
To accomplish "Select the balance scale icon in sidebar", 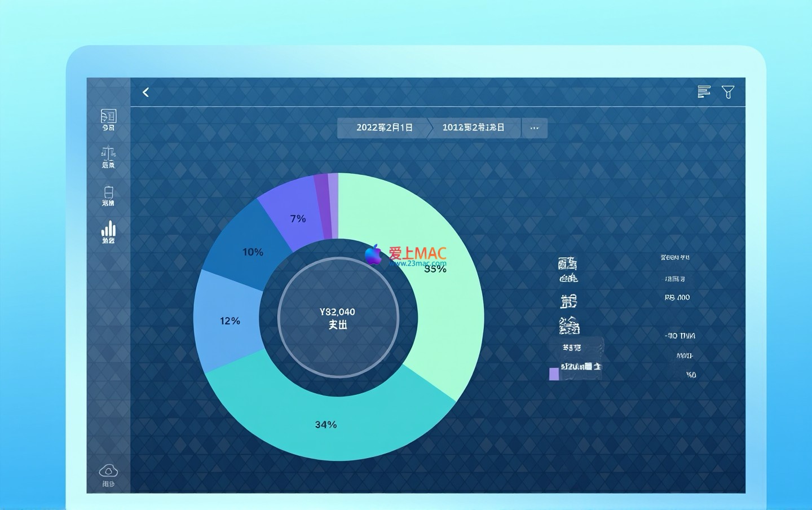I will (108, 157).
